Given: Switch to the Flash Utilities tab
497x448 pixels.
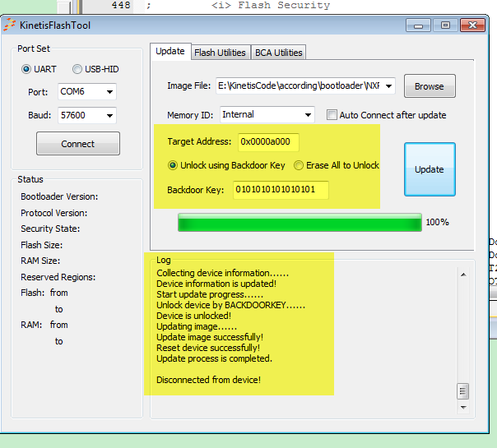Looking at the screenshot, I should pos(220,53).
